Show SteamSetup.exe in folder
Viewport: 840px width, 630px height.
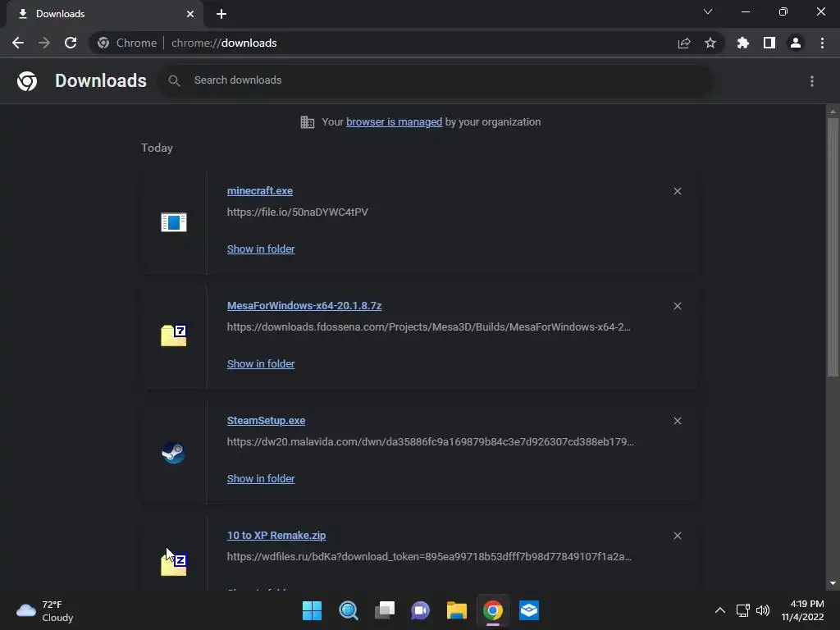click(261, 479)
